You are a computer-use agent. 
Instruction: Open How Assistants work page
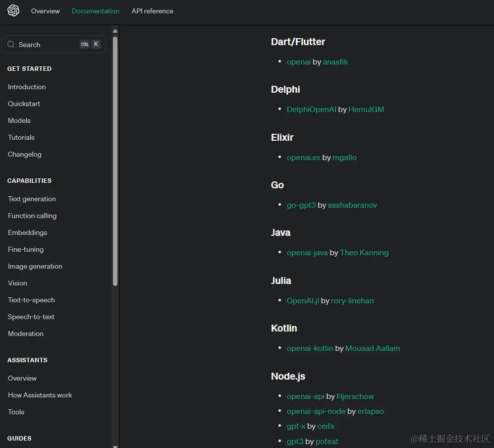[40, 395]
